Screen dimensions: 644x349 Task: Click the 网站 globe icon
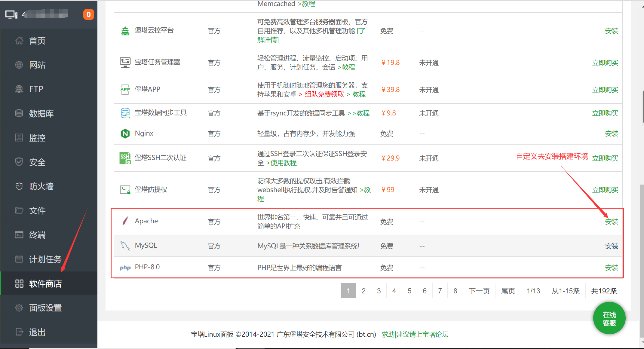click(19, 65)
